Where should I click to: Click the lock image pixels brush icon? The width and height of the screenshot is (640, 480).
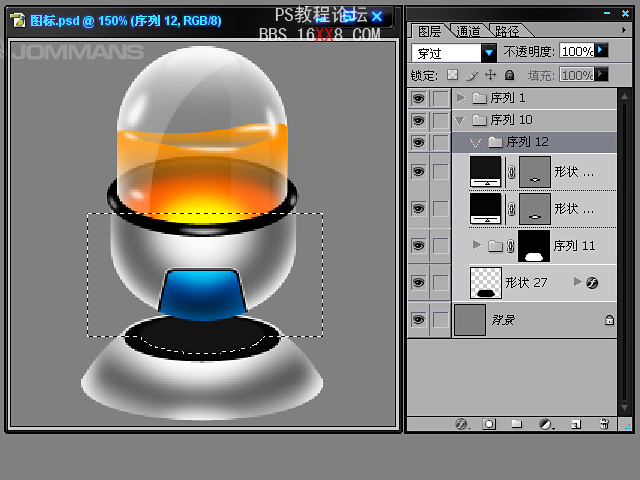pyautogui.click(x=472, y=75)
